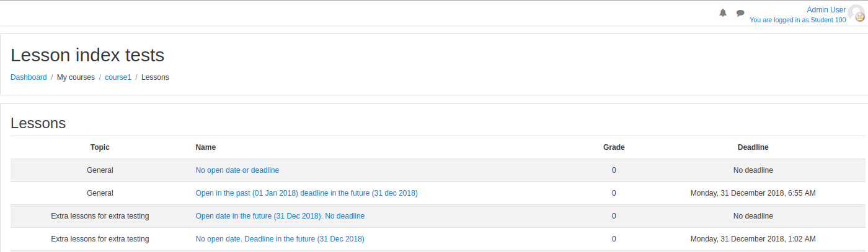Click the My courses breadcrumb item
This screenshot has width=868, height=252.
pyautogui.click(x=76, y=77)
